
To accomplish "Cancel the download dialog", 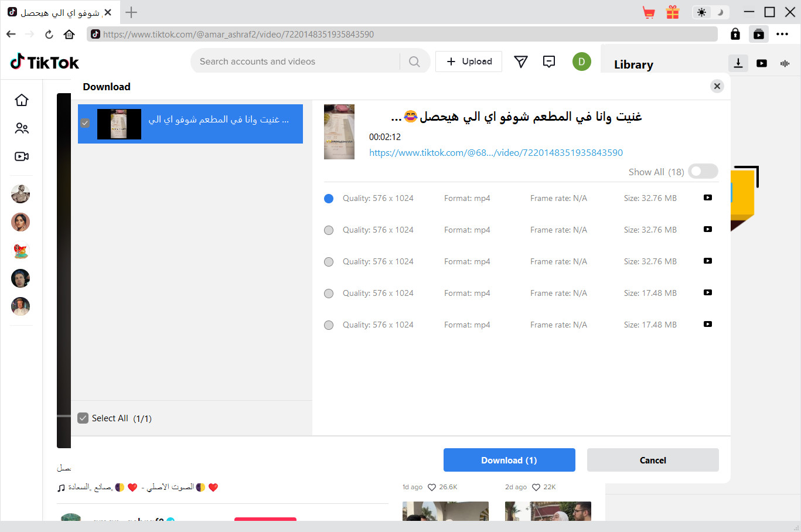I will 653,460.
